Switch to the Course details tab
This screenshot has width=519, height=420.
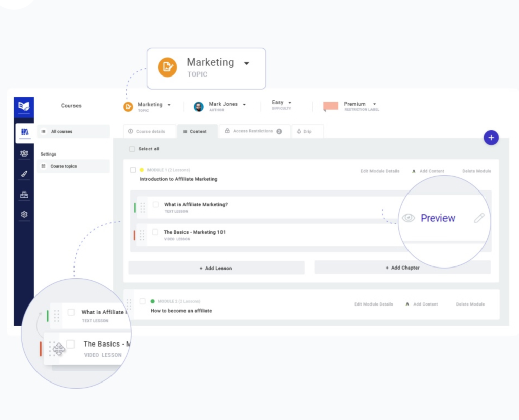click(150, 132)
